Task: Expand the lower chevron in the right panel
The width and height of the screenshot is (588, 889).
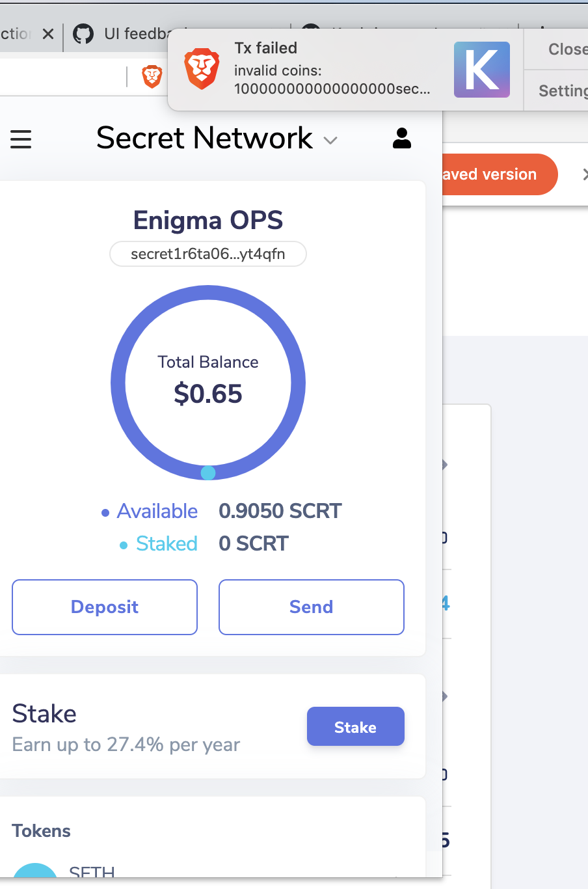Action: pyautogui.click(x=444, y=696)
